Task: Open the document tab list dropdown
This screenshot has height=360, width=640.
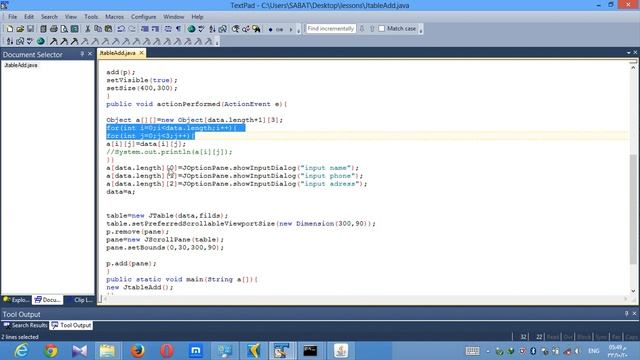Action: click(629, 53)
